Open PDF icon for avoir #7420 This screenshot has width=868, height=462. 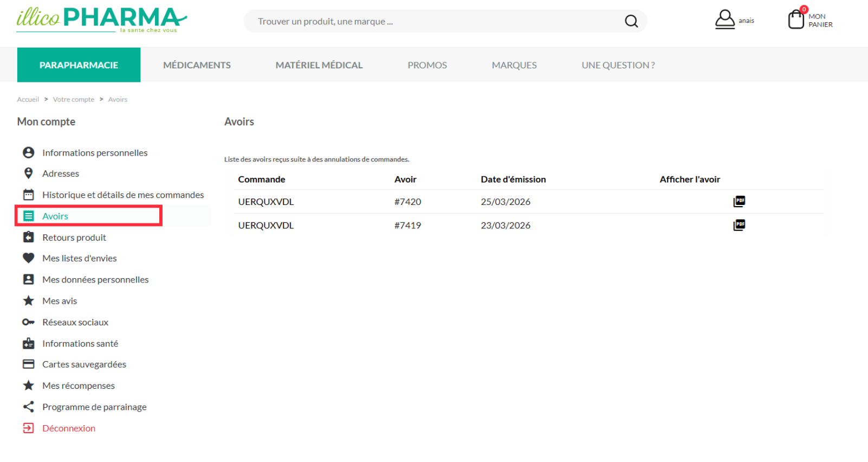[739, 201]
